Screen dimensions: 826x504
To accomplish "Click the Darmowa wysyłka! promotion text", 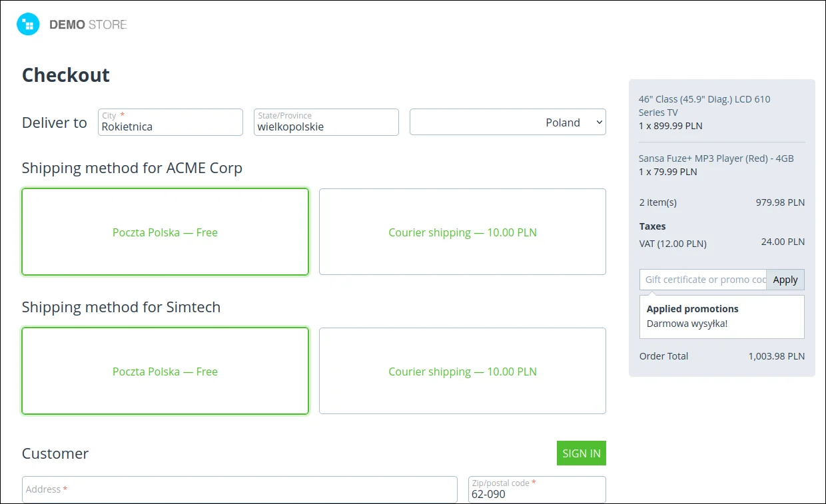I will [687, 324].
